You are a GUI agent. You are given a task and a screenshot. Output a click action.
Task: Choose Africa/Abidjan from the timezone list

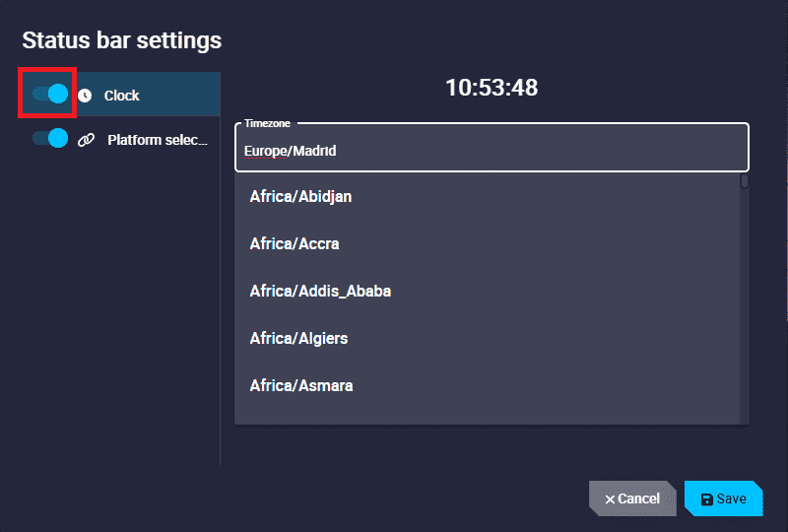pyautogui.click(x=300, y=197)
